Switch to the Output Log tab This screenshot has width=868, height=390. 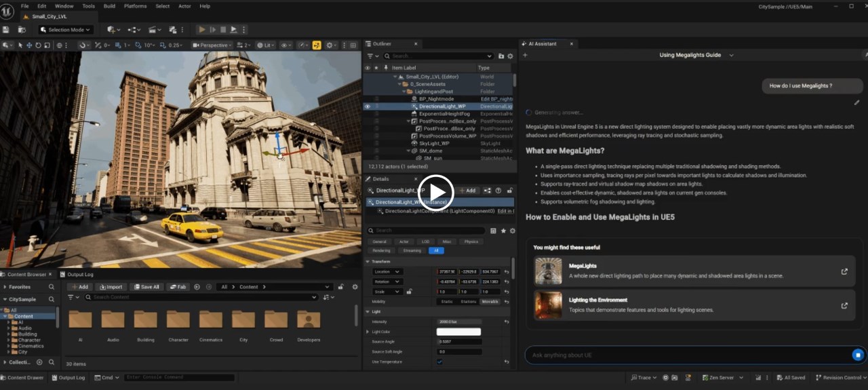[77, 275]
